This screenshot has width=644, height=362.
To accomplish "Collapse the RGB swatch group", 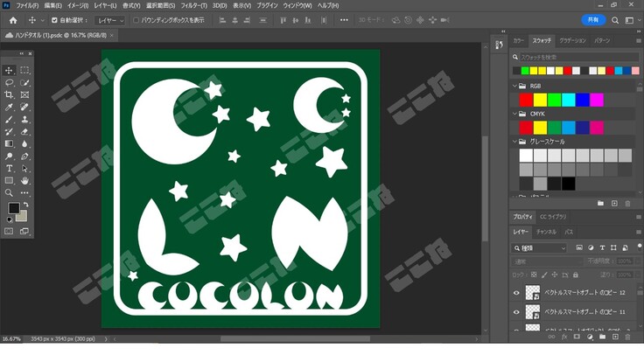I will coord(514,87).
